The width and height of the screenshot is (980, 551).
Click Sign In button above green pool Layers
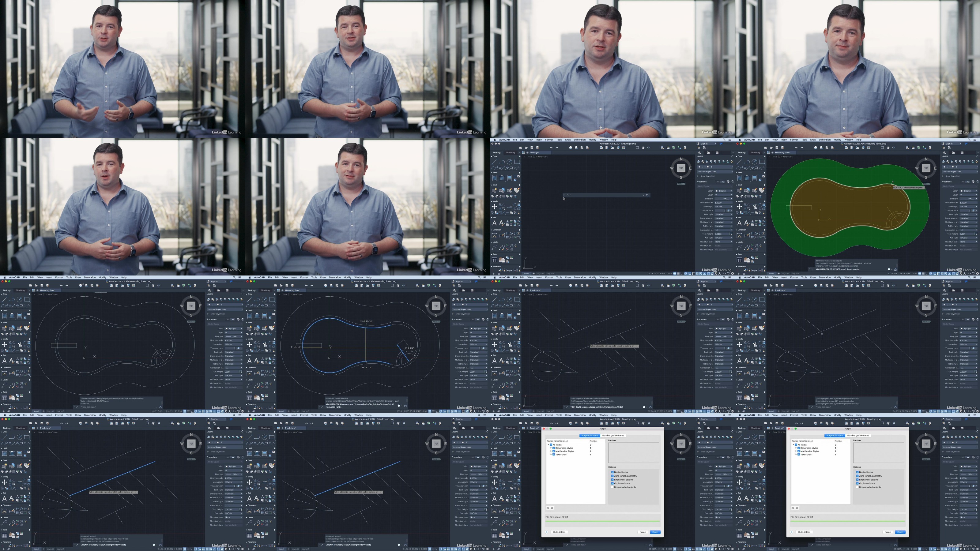(x=949, y=143)
